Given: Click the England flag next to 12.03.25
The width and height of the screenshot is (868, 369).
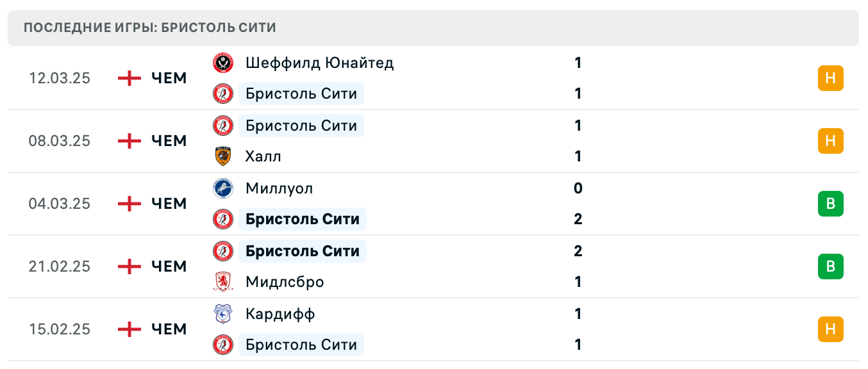Looking at the screenshot, I should pos(130,78).
